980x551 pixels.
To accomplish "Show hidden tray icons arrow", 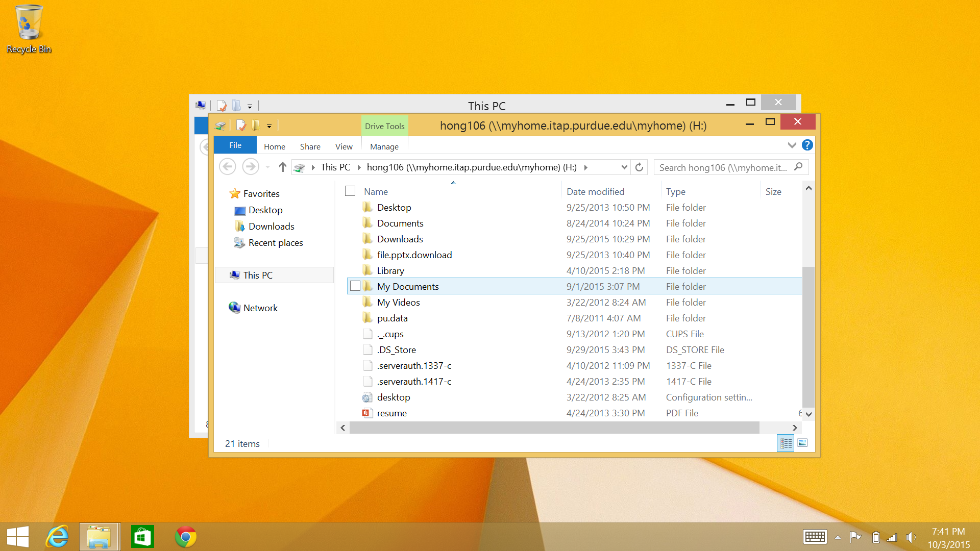I will 838,537.
